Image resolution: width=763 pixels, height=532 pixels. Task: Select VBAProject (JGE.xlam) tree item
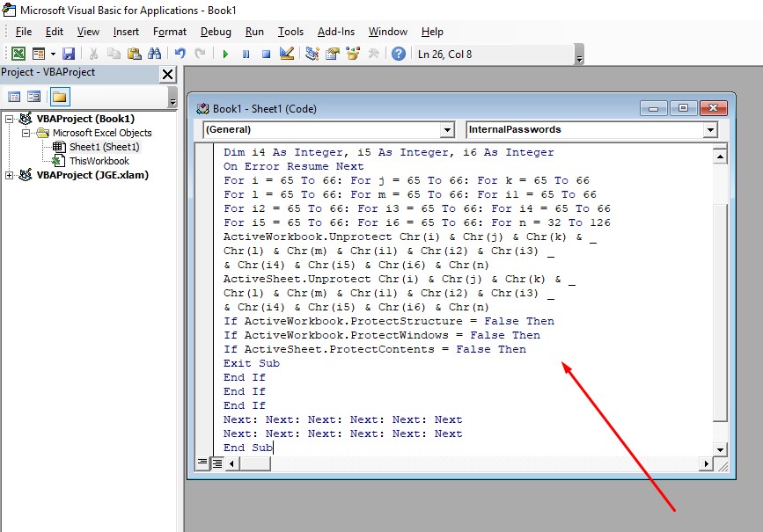[92, 175]
